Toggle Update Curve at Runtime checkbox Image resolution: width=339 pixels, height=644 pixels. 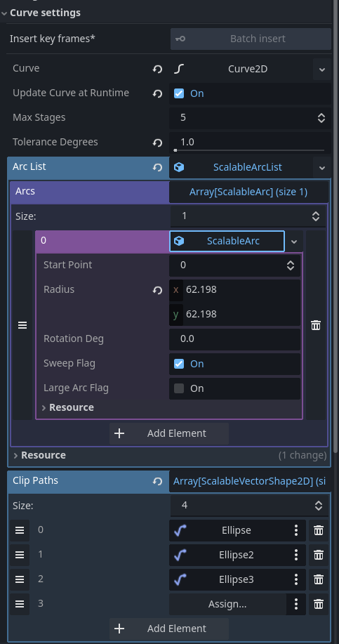tap(179, 93)
